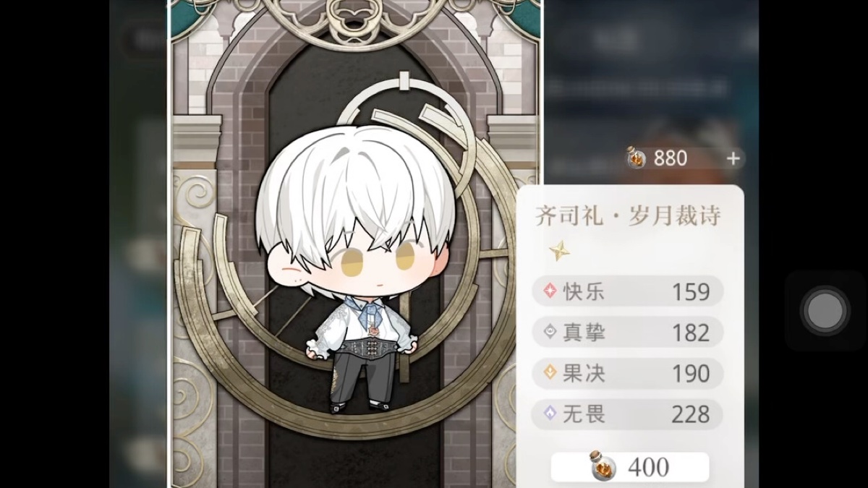The height and width of the screenshot is (488, 868).
Task: Tap the potion icon in the 400 price button
Action: pyautogui.click(x=603, y=466)
